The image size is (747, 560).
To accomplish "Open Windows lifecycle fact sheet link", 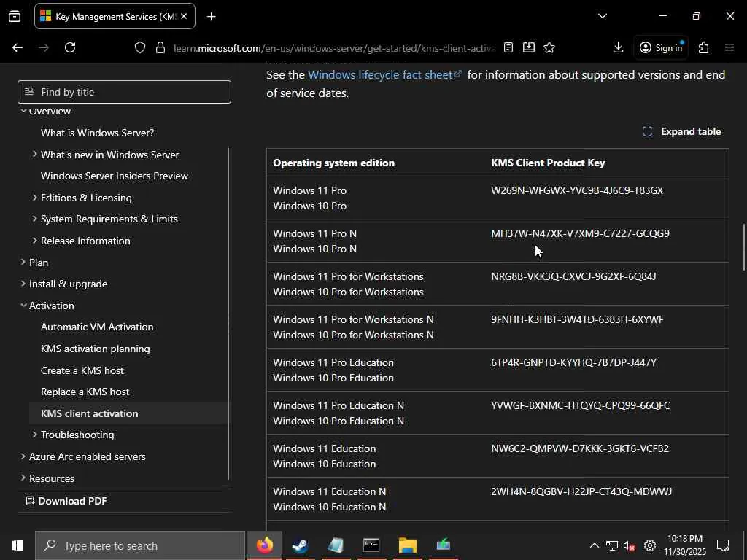I will pos(385,75).
